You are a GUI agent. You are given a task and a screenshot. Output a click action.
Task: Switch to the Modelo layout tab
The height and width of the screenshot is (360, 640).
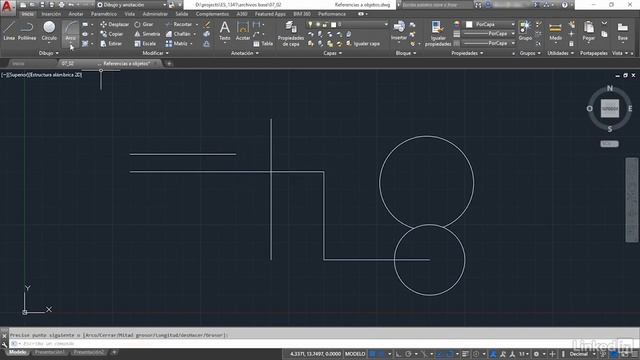click(x=18, y=352)
